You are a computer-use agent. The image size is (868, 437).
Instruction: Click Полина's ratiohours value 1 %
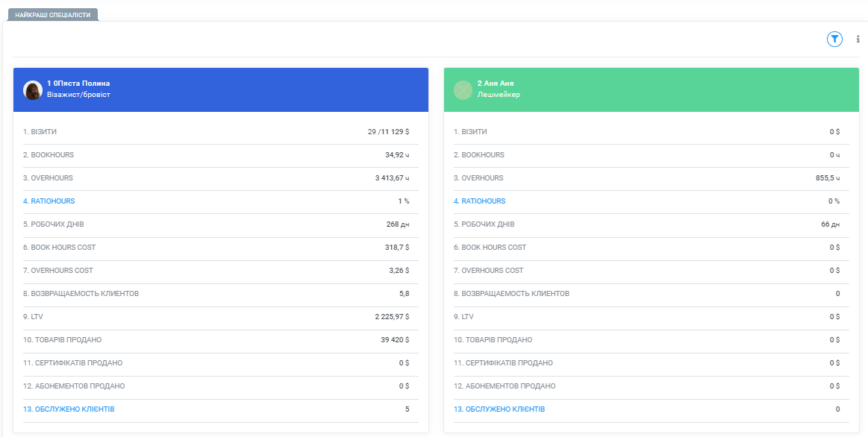(x=404, y=201)
